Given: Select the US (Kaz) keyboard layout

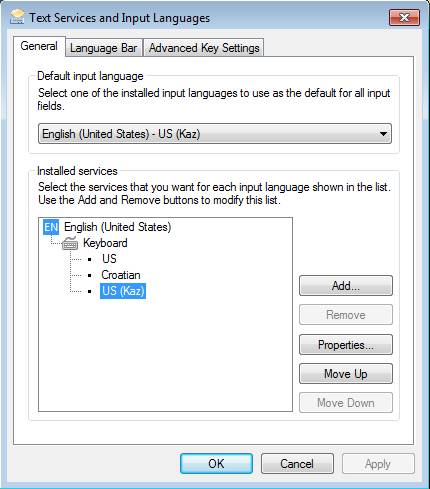Looking at the screenshot, I should click(x=123, y=291).
